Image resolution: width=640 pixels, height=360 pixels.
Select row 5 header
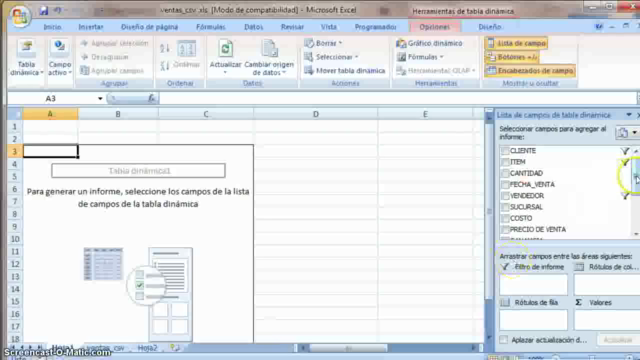point(15,176)
